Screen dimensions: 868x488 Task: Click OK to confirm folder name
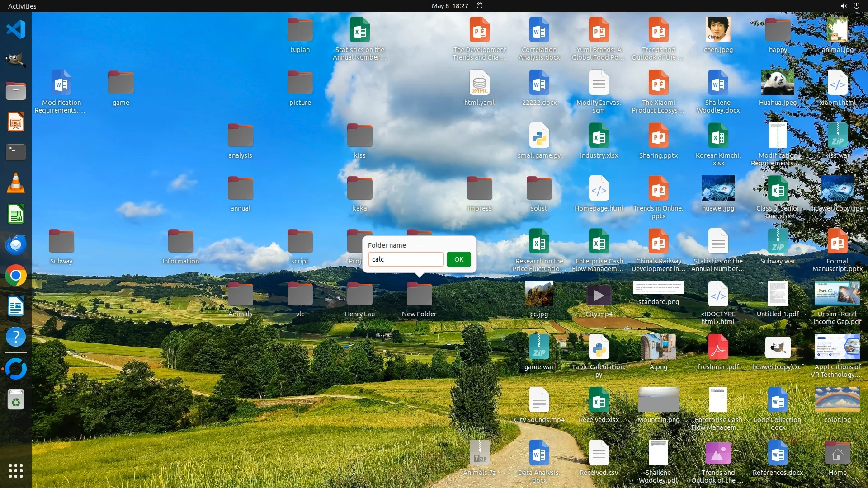click(458, 259)
